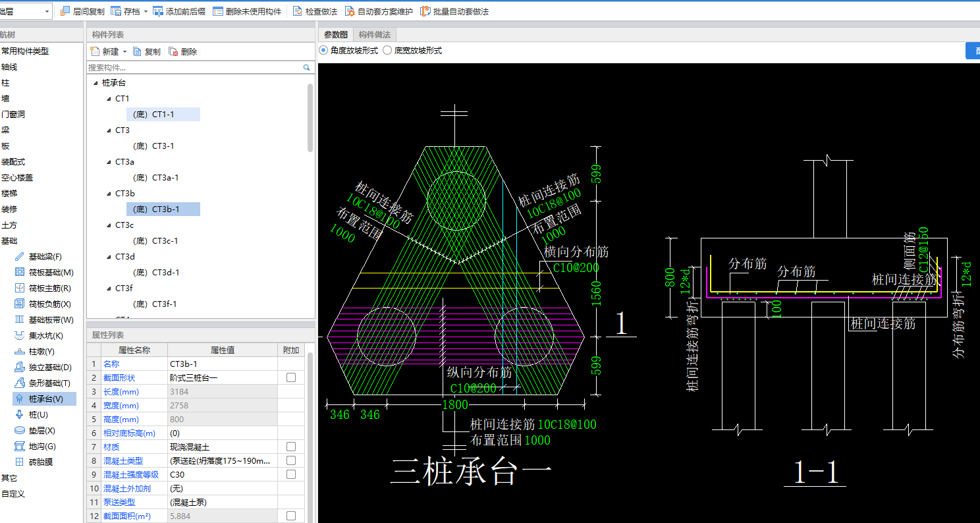This screenshot has width=980, height=523.
Task: Collapse the CT3f tree node
Action: [109, 289]
